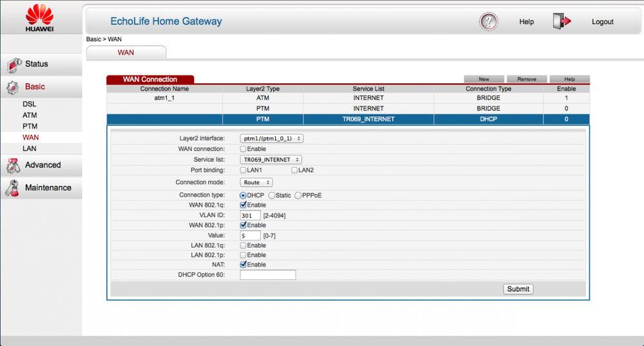644x346 pixels.
Task: Click the Advanced section icon
Action: click(14, 165)
